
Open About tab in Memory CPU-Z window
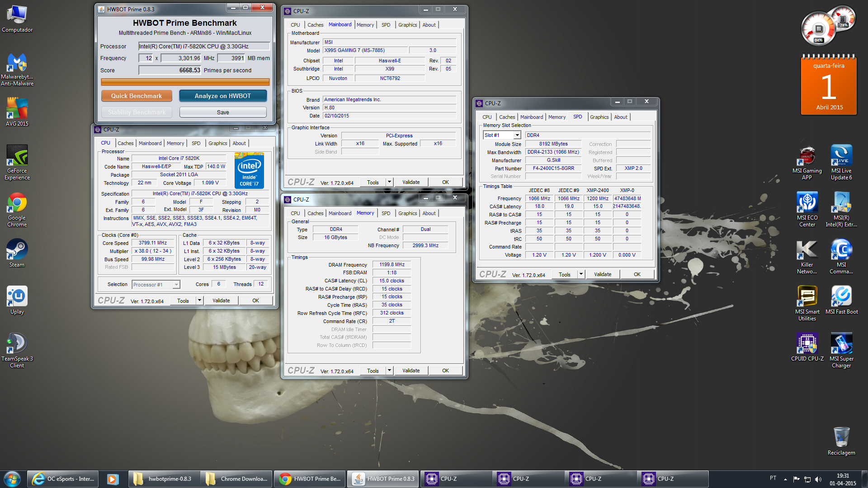coord(429,213)
